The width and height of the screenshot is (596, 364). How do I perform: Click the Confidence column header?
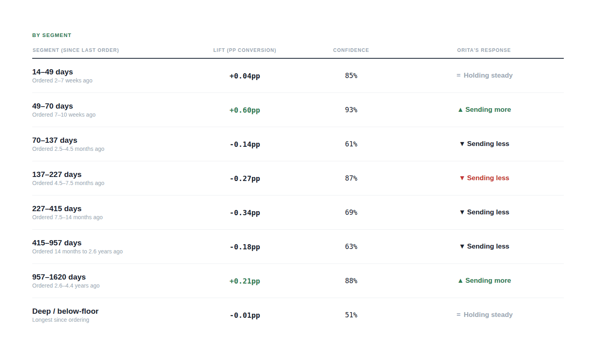351,50
